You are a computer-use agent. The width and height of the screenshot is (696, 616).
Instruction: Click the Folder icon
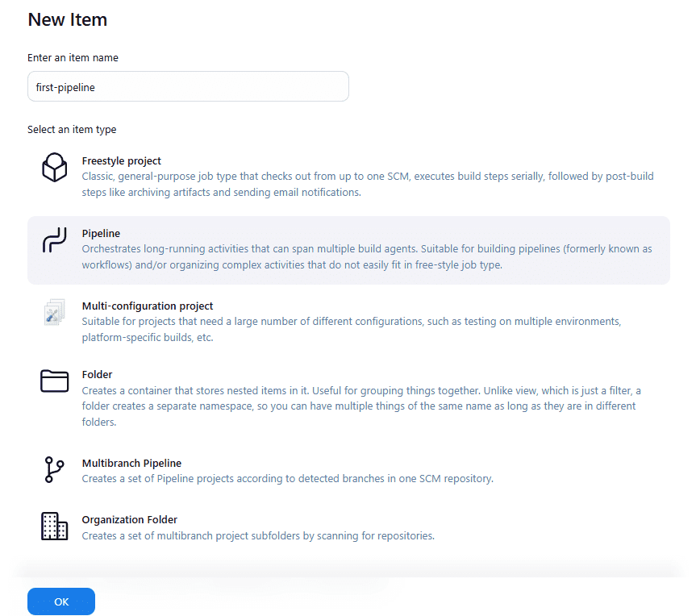[55, 381]
